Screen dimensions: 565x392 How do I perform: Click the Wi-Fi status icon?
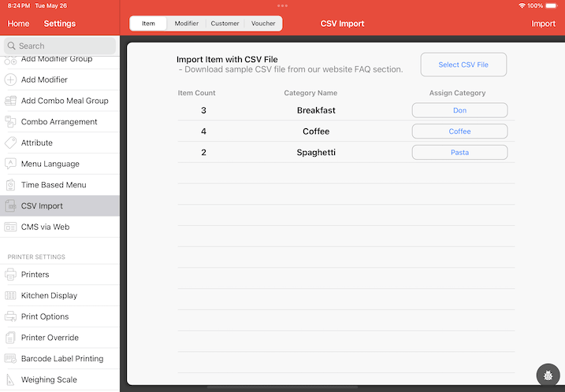(522, 6)
